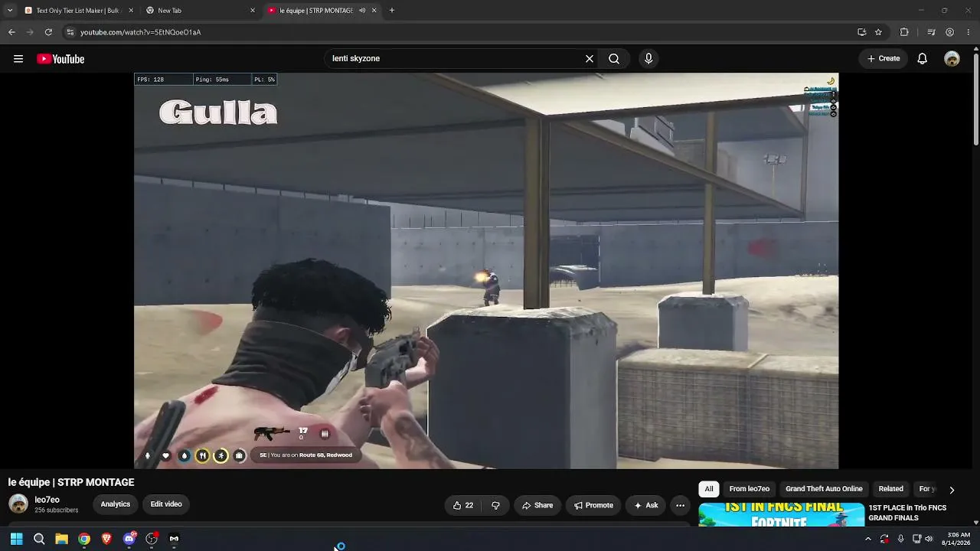Bookmark this page with the star
Image resolution: width=980 pixels, height=551 pixels.
click(878, 32)
